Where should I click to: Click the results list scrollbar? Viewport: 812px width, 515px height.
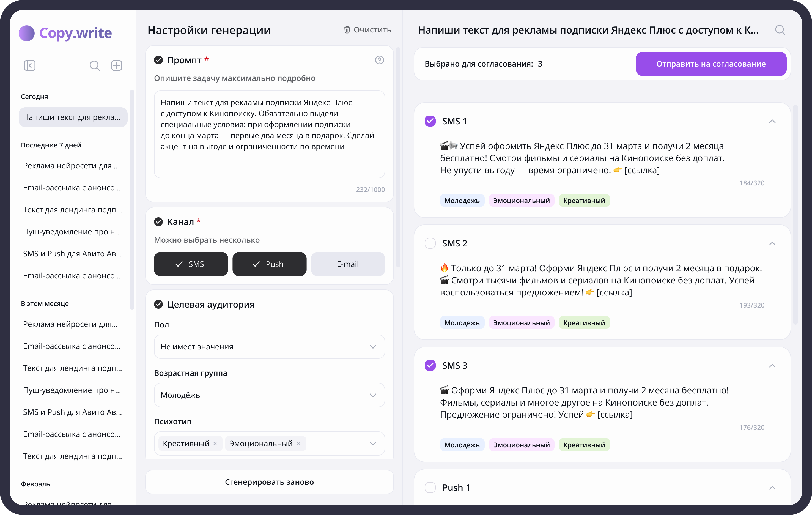(x=795, y=215)
